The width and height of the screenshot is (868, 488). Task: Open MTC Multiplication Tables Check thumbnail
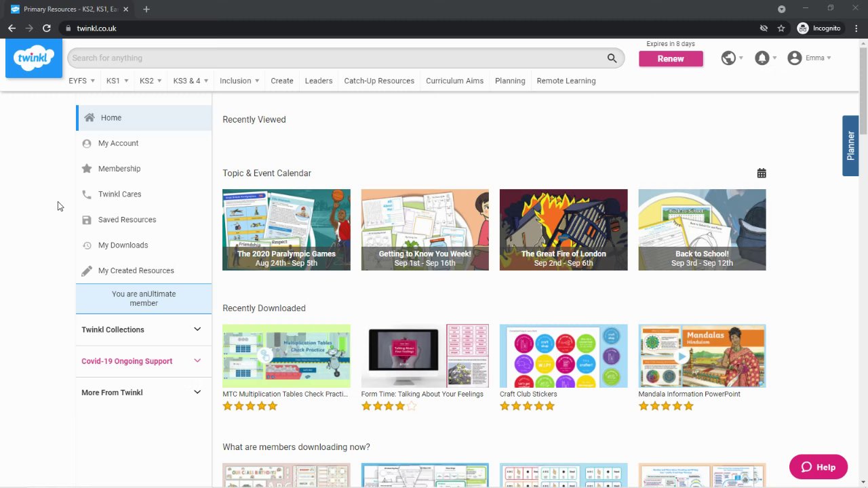point(286,356)
